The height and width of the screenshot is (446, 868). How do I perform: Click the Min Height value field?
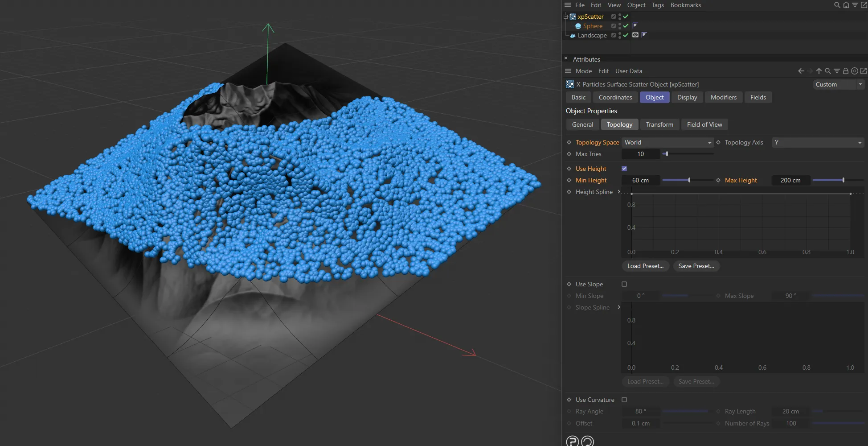(640, 180)
